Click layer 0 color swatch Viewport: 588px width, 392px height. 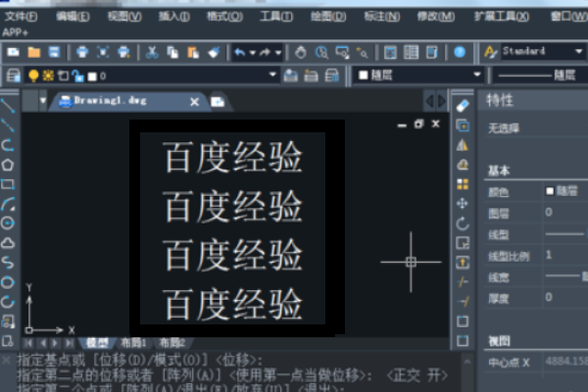click(92, 76)
